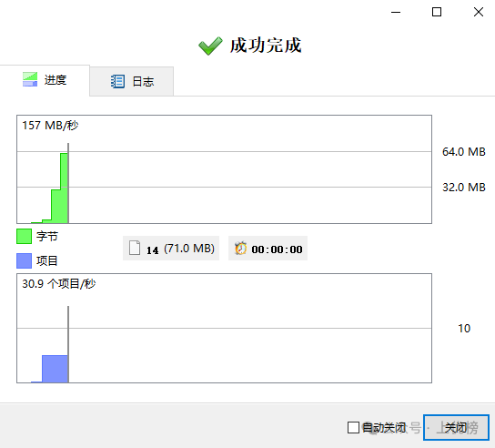
Task: Minimize the dialog window
Action: click(x=396, y=13)
